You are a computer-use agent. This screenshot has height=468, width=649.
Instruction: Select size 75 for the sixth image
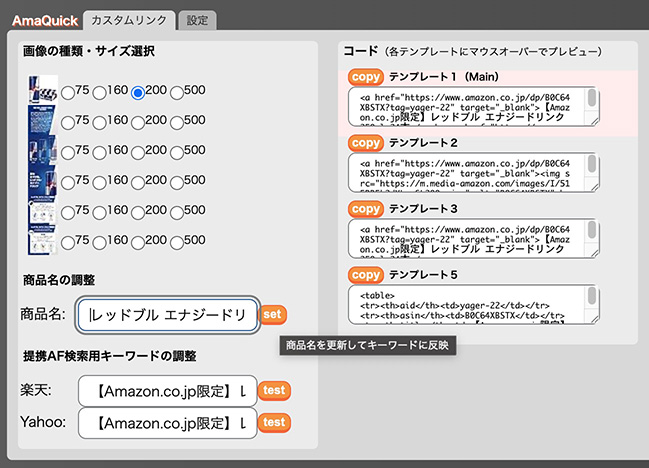[x=68, y=243]
